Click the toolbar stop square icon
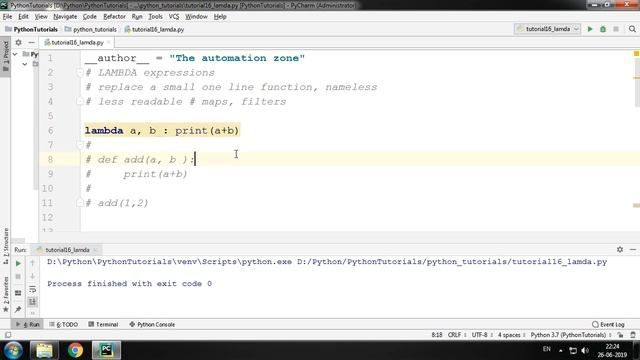640x360 pixels. [616, 29]
